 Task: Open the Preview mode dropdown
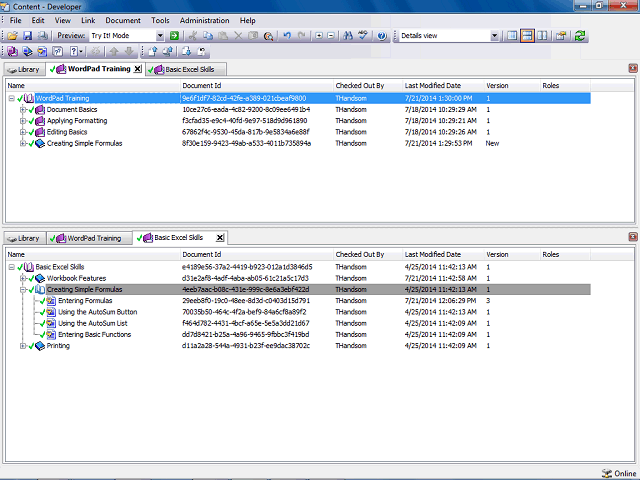click(160, 36)
